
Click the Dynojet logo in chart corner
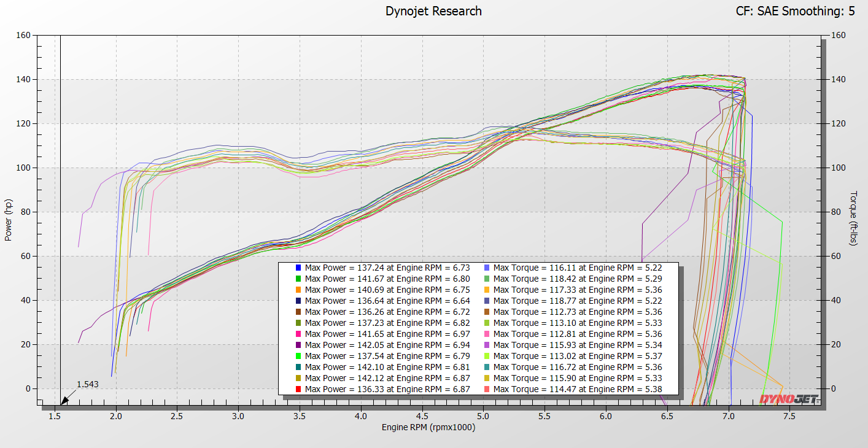(788, 399)
